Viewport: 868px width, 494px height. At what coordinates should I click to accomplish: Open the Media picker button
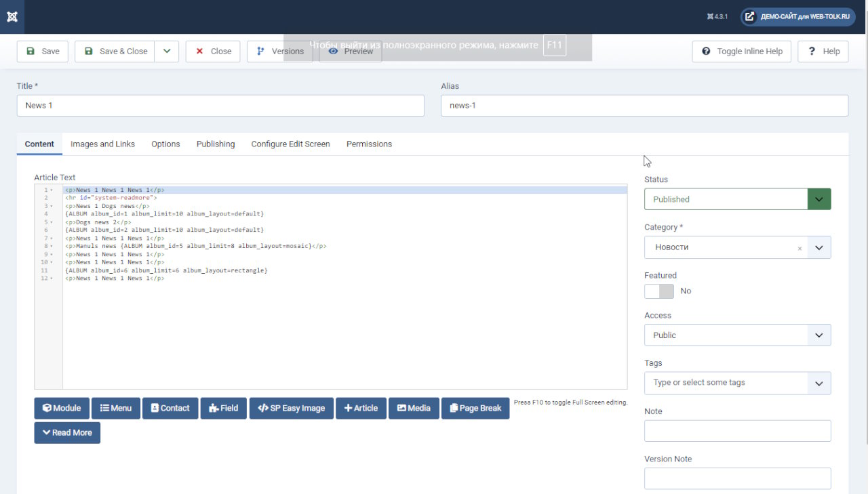pos(414,408)
